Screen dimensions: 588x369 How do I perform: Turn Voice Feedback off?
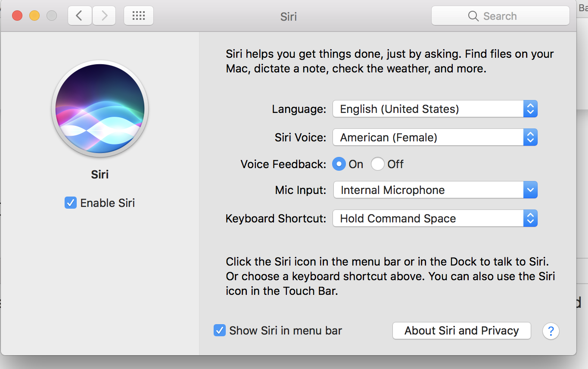pos(378,164)
